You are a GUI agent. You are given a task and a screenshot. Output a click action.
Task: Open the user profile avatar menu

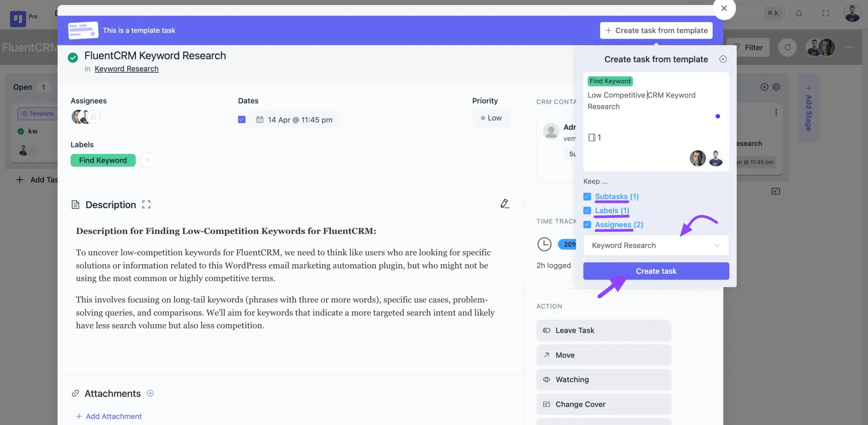click(852, 13)
